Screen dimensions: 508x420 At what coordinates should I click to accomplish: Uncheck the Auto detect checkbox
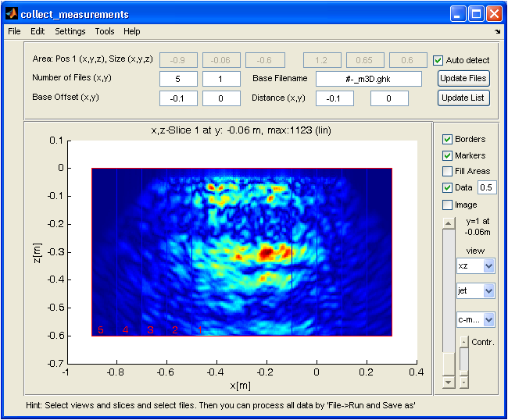click(x=438, y=61)
